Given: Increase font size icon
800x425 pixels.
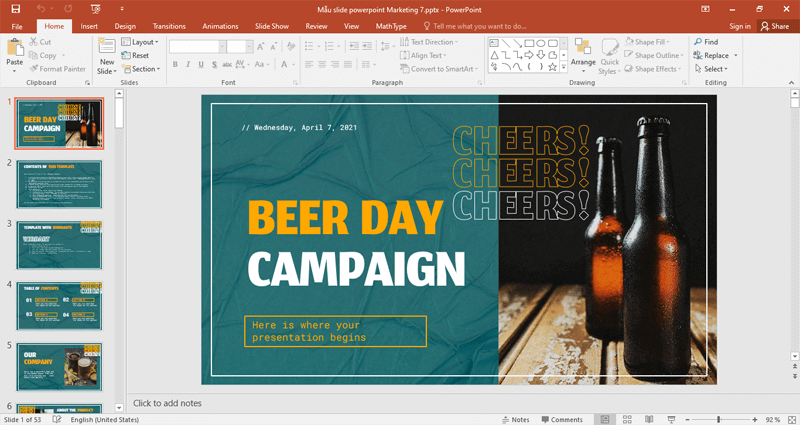Looking at the screenshot, I should coord(261,46).
